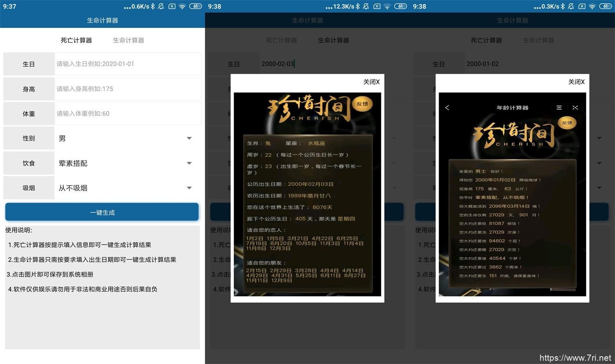Image resolution: width=615 pixels, height=364 pixels.
Task: Tap instruction 1.死亡计算器按提示填入信息
Action: pos(80,245)
